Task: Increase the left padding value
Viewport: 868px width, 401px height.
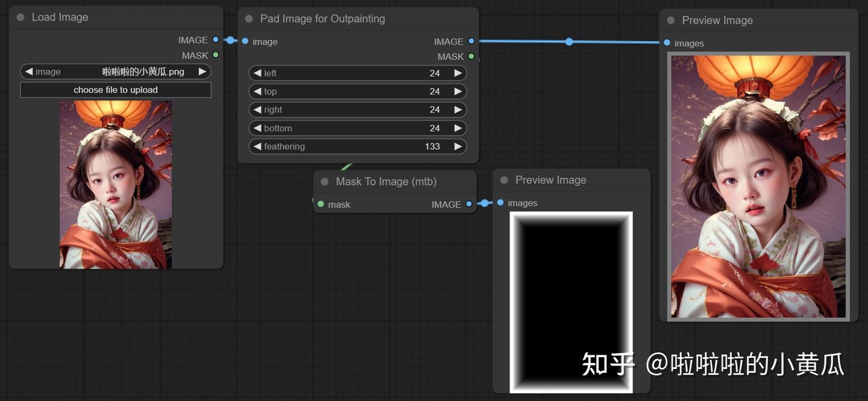Action: (458, 73)
